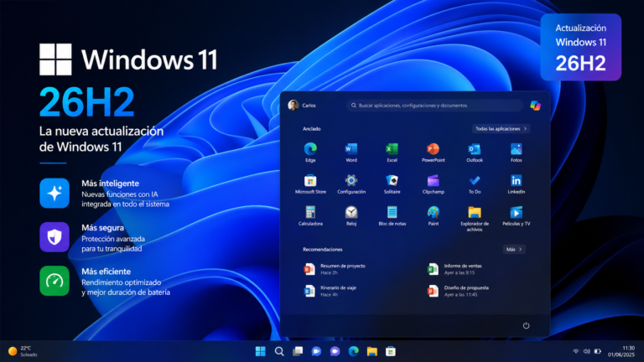Open Configuración settings app

(351, 184)
